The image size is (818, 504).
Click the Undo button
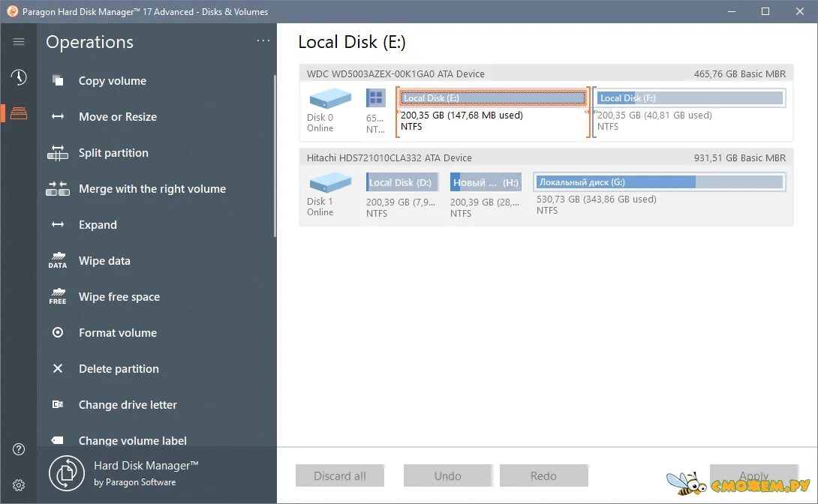(x=447, y=475)
